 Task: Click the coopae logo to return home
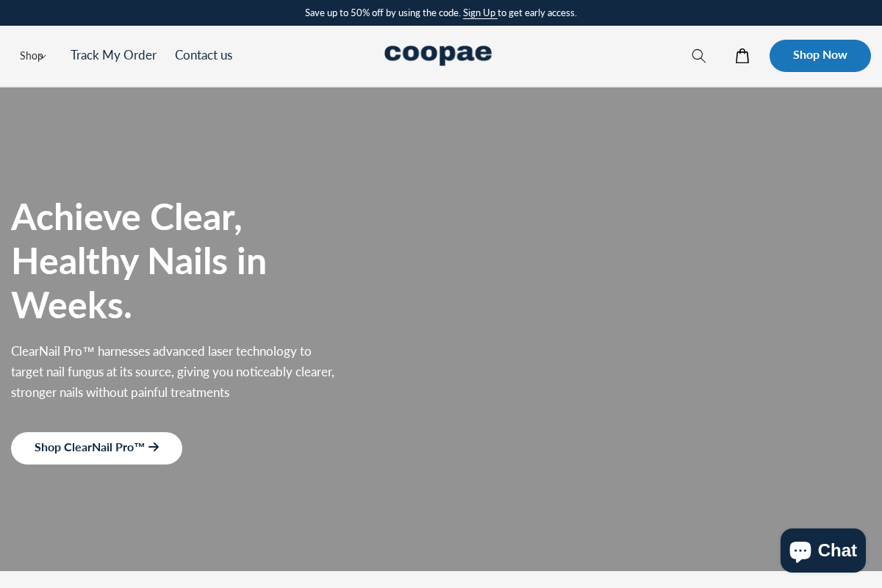click(x=438, y=56)
